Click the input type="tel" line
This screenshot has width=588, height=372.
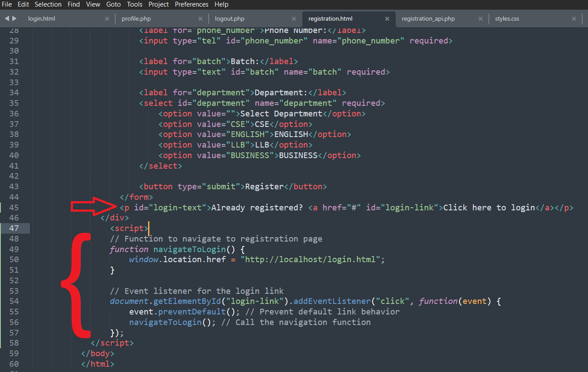click(x=296, y=41)
